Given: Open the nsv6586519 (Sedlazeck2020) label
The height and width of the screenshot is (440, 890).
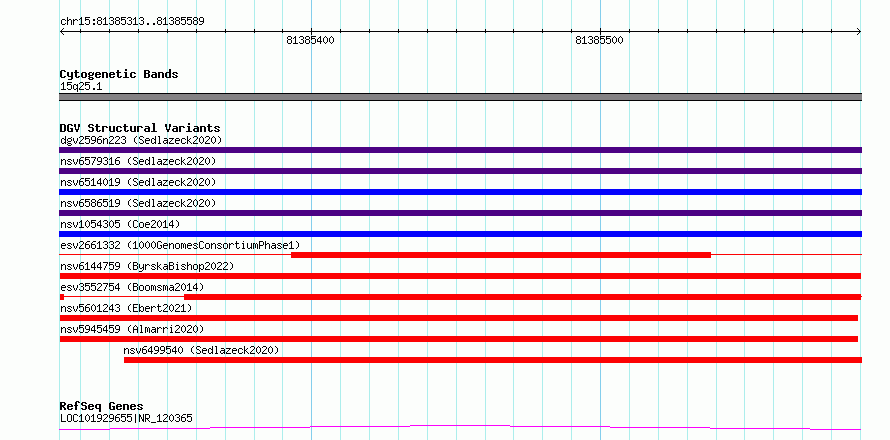Looking at the screenshot, I should click(x=138, y=203).
